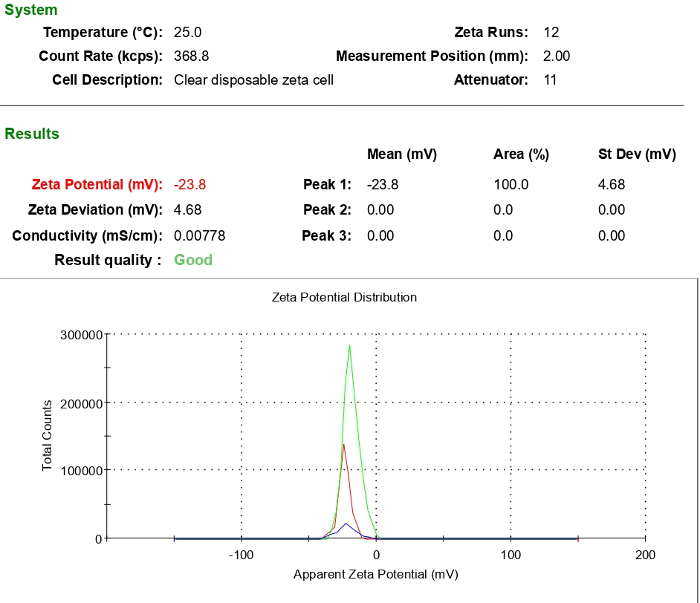Click the Mean (mV) column header
This screenshot has height=603, width=700.
click(x=401, y=154)
